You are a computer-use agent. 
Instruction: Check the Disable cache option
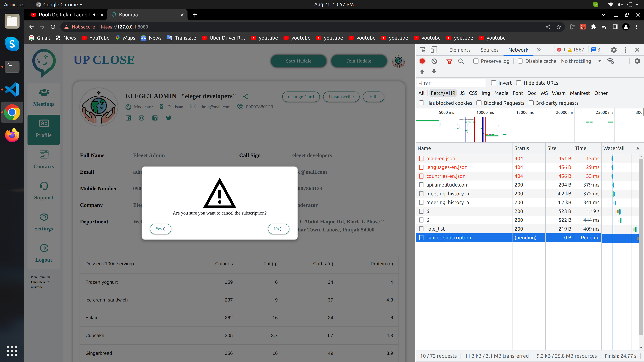coord(520,61)
